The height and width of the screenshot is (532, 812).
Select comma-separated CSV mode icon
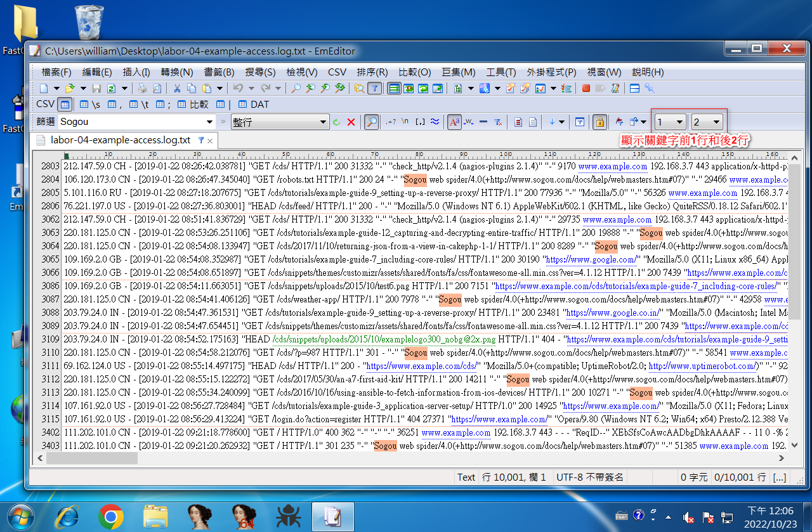point(114,105)
